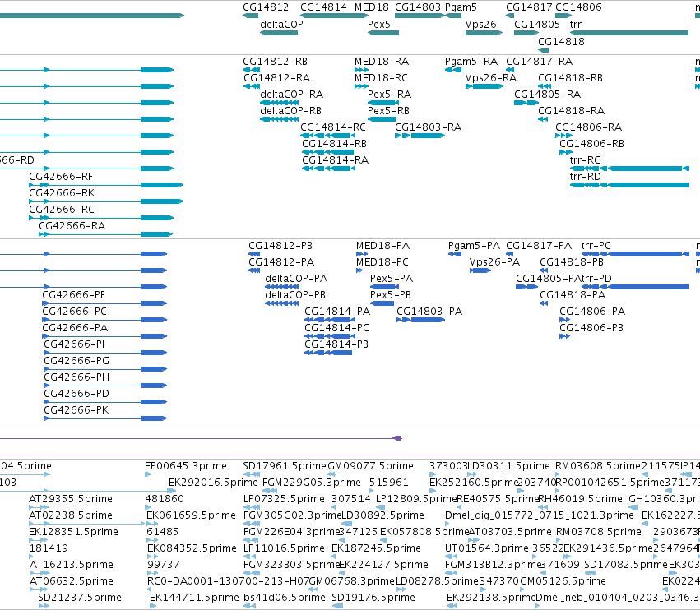
Task: Click the CG14814-RC transcript label
Action: 333,127
